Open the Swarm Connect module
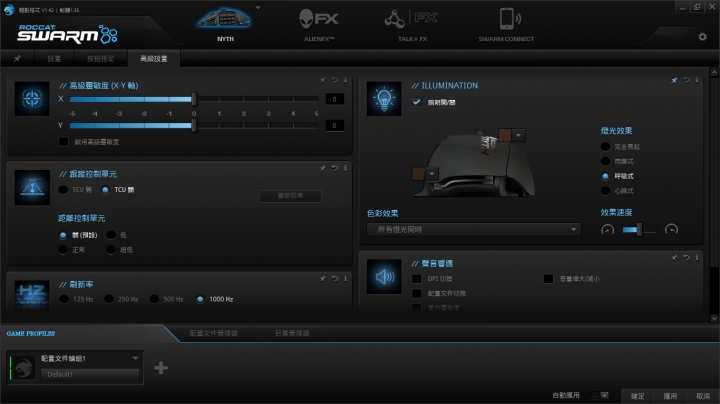This screenshot has height=404, width=720. coord(510,19)
